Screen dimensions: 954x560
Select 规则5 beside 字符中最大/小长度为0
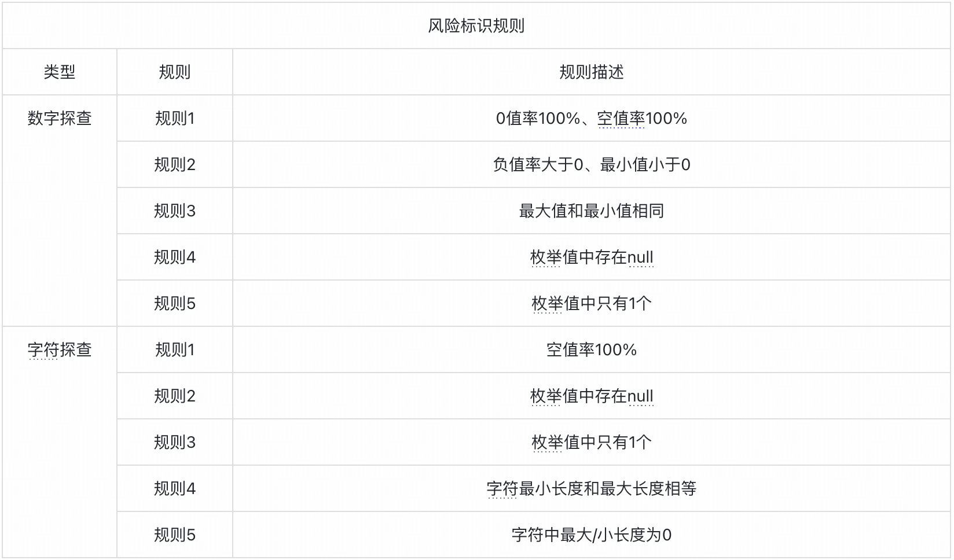pyautogui.click(x=174, y=535)
